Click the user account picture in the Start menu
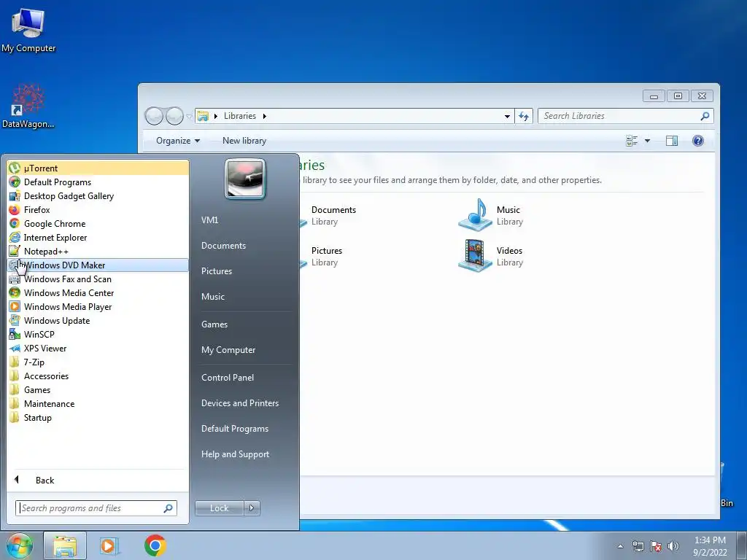 click(x=245, y=179)
